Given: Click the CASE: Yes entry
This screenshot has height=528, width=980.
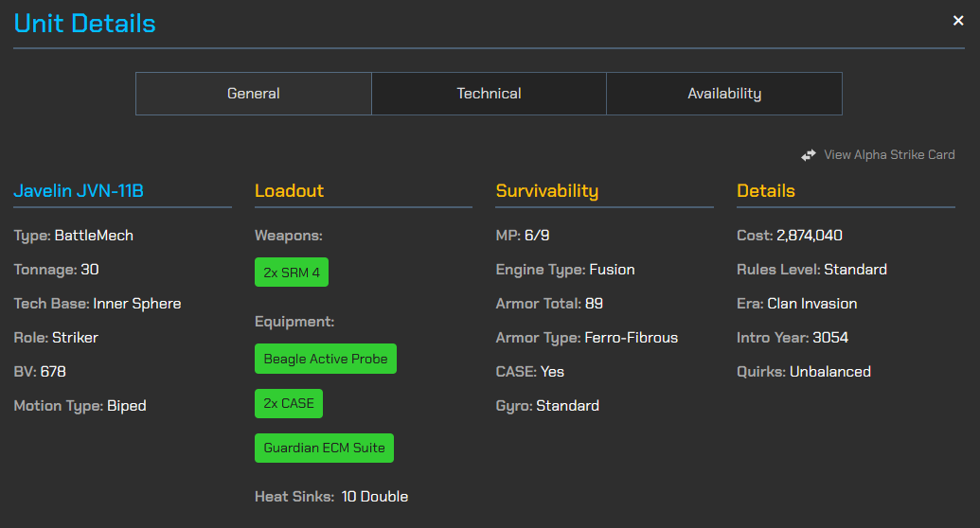Looking at the screenshot, I should click(x=530, y=372).
